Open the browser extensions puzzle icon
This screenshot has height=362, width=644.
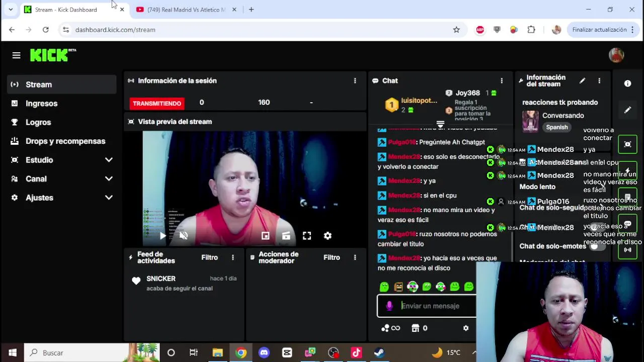pyautogui.click(x=531, y=30)
